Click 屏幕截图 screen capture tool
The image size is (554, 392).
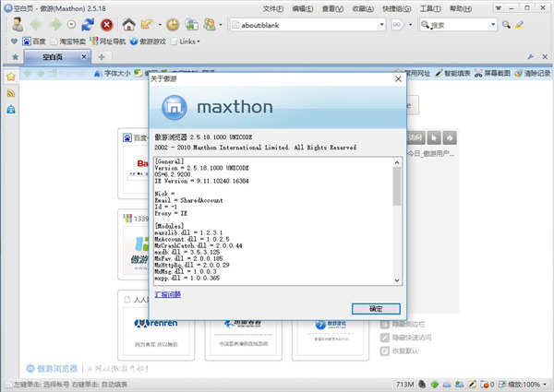click(x=492, y=74)
